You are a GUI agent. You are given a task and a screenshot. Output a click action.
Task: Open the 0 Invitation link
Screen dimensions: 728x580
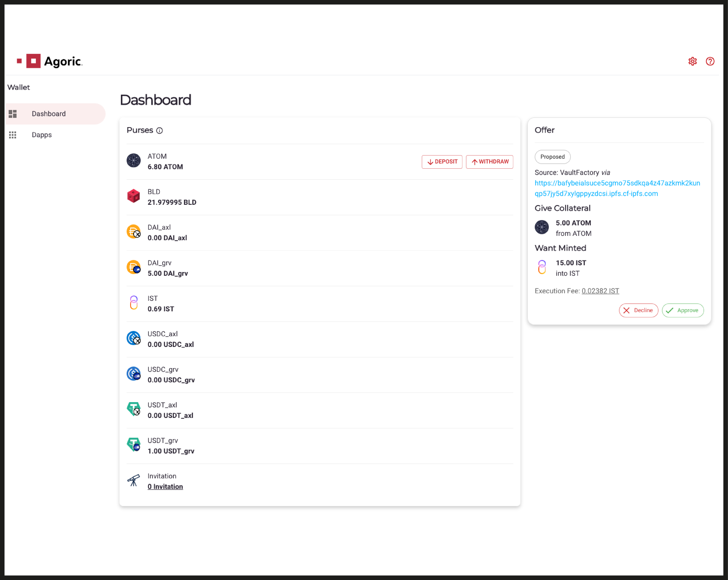tap(165, 486)
